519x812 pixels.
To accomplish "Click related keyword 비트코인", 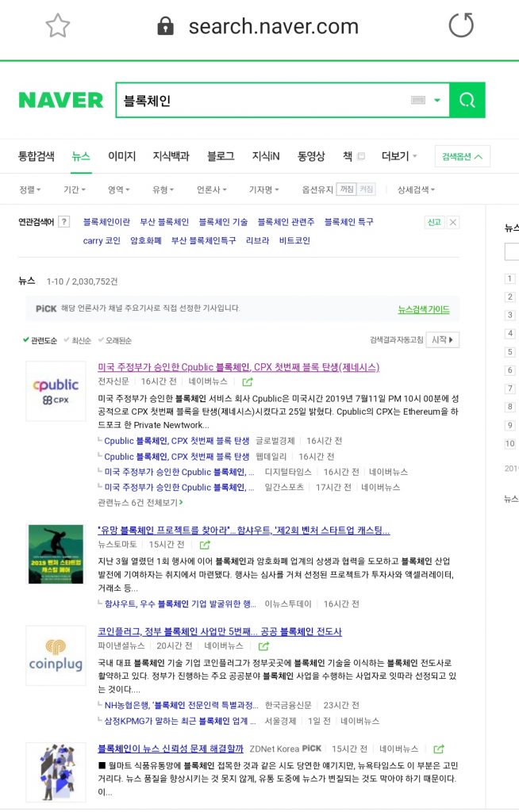I will (294, 241).
